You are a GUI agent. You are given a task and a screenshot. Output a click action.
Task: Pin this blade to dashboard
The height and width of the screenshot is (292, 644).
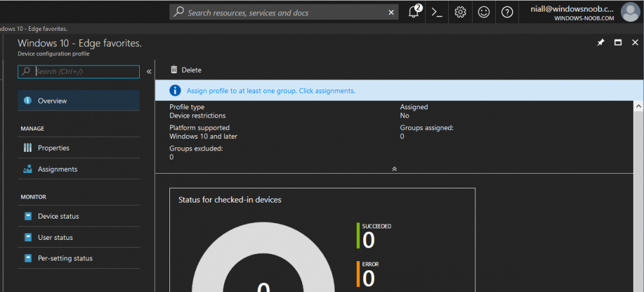600,42
